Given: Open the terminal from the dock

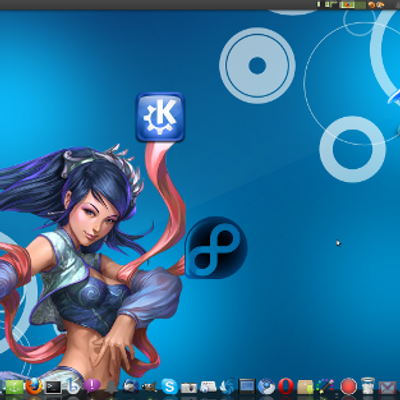Looking at the screenshot, I should tap(53, 387).
